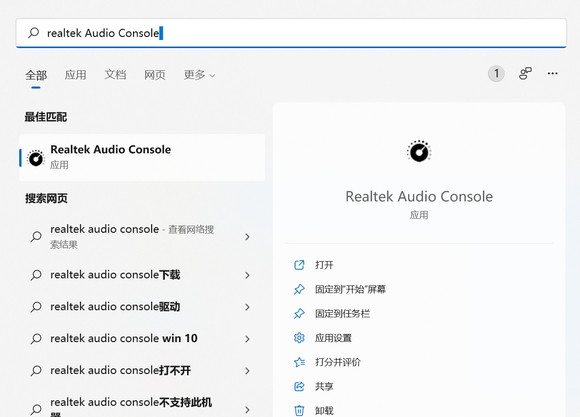The height and width of the screenshot is (417, 580).
Task: Switch to the 全部 tab
Action: [x=36, y=75]
